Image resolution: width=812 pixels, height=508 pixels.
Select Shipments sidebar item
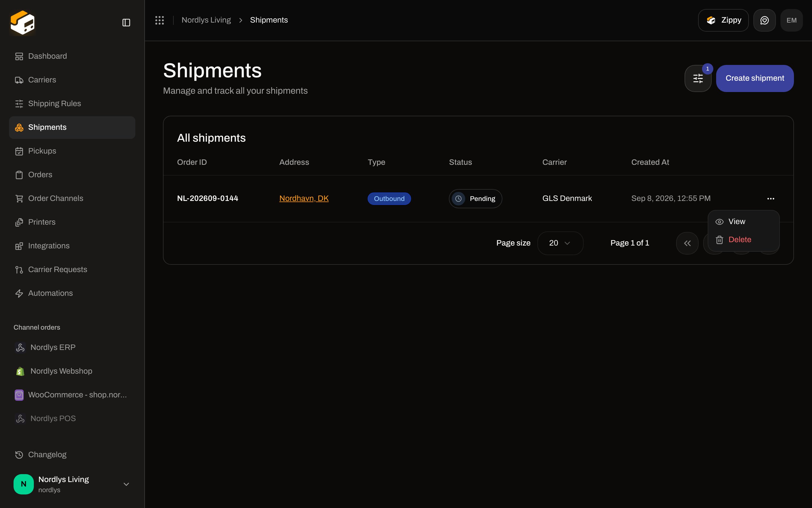tap(72, 127)
